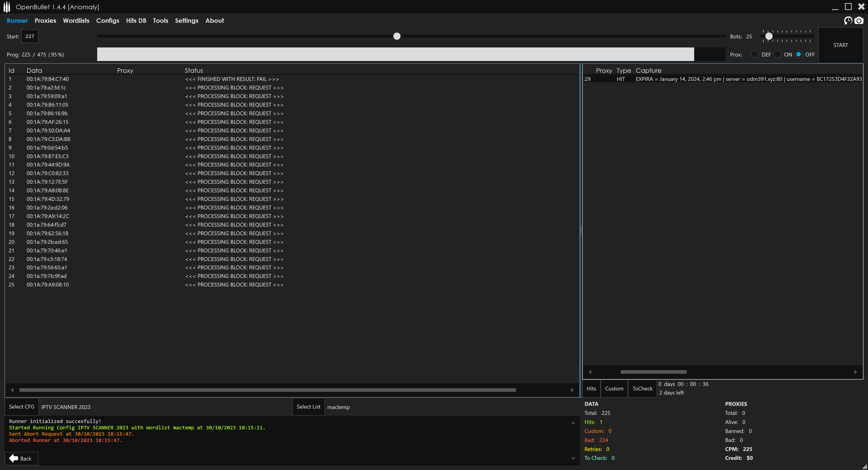Select the OFF proxy mode radio
The width and height of the screenshot is (868, 470).
[799, 55]
